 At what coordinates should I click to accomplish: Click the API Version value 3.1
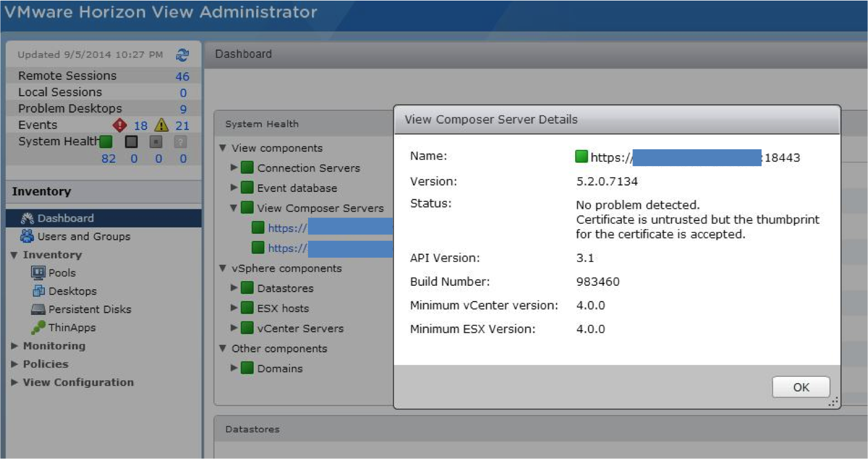(585, 258)
